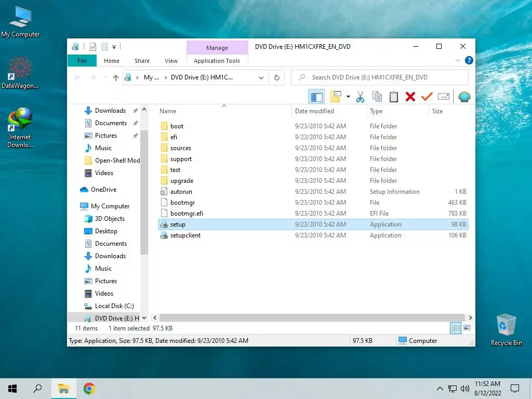The image size is (532, 399).
Task: Select Internet Download Manager desktop shortcut
Action: click(20, 128)
